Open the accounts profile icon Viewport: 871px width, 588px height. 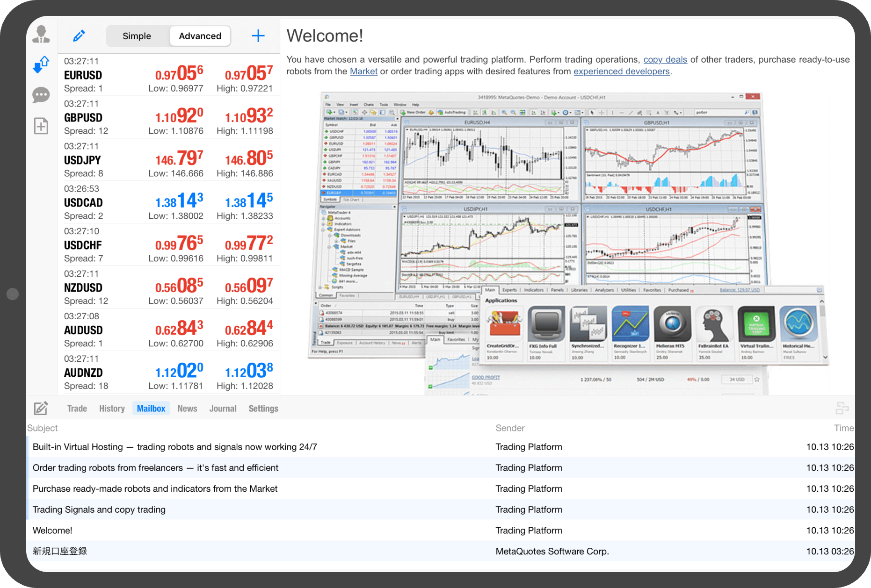[x=41, y=35]
